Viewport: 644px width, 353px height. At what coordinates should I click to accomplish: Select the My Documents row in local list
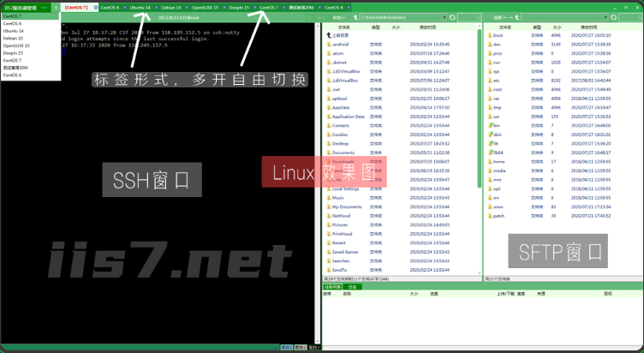(401, 206)
